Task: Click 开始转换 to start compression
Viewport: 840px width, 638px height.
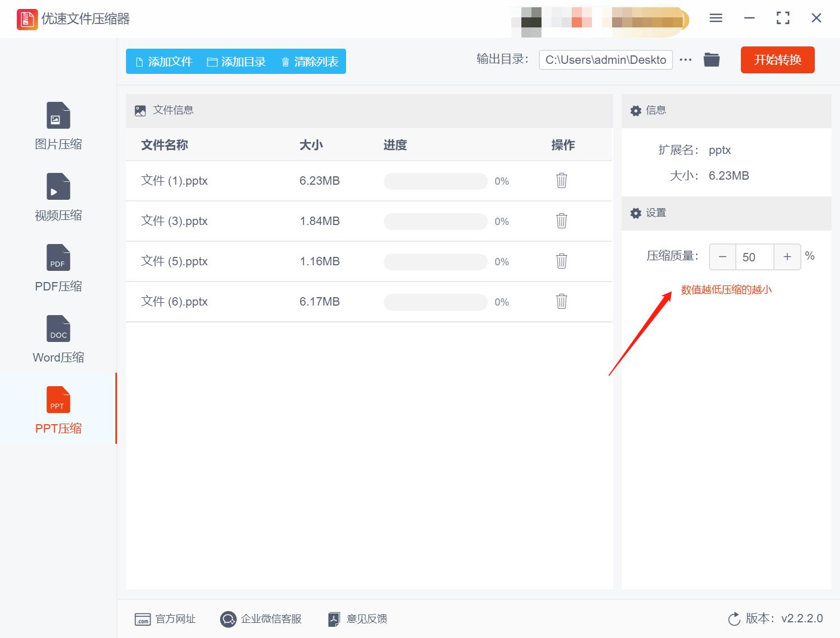Action: (x=777, y=60)
